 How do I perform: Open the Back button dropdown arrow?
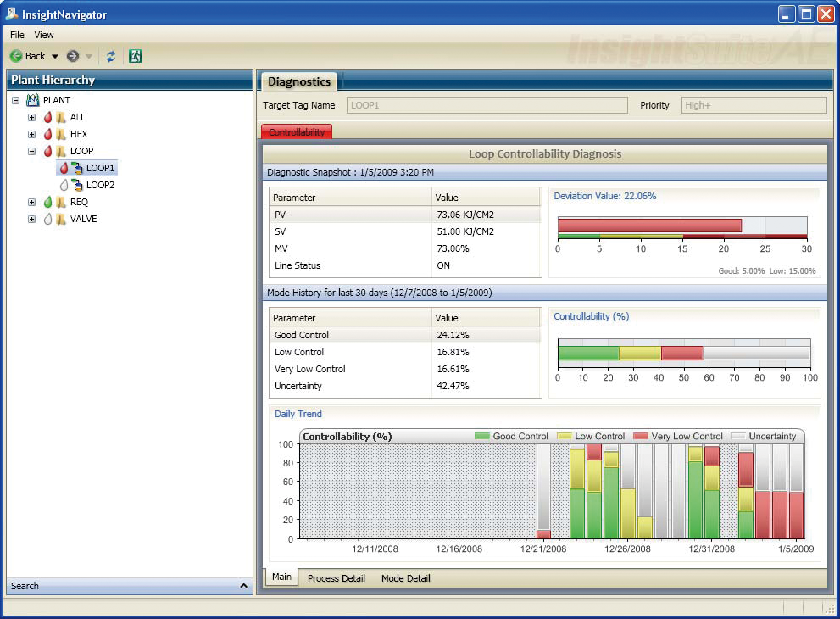[55, 55]
